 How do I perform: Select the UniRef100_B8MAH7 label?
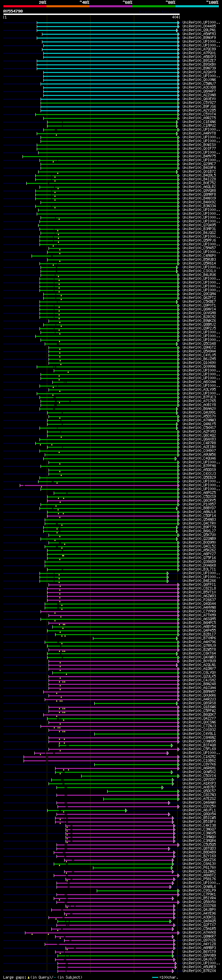[199, 691]
